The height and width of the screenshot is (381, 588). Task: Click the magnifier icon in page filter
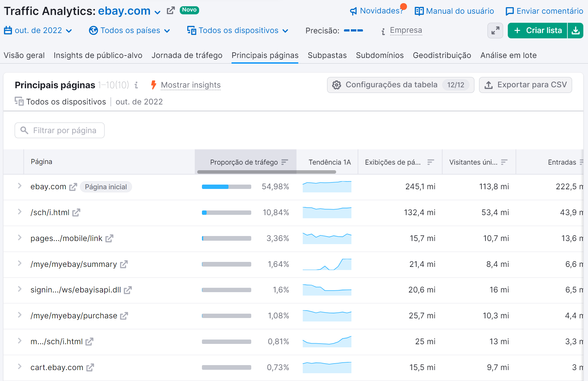click(x=24, y=130)
